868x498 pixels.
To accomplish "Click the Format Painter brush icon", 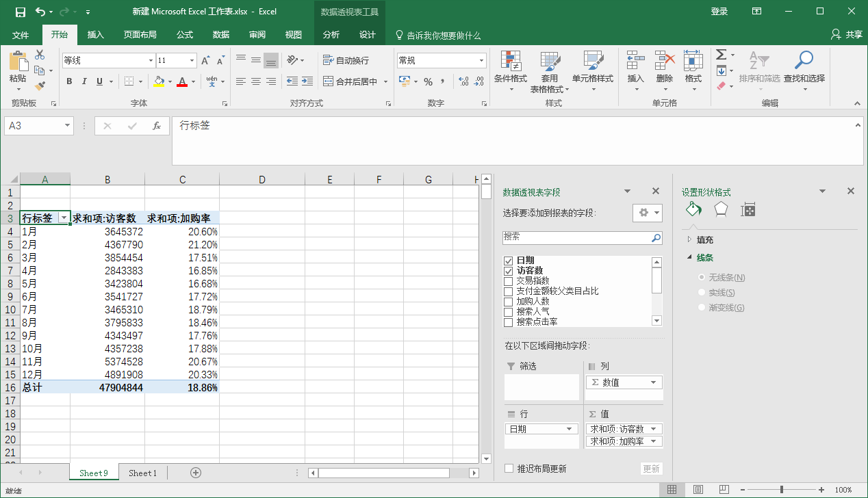I will 40,86.
